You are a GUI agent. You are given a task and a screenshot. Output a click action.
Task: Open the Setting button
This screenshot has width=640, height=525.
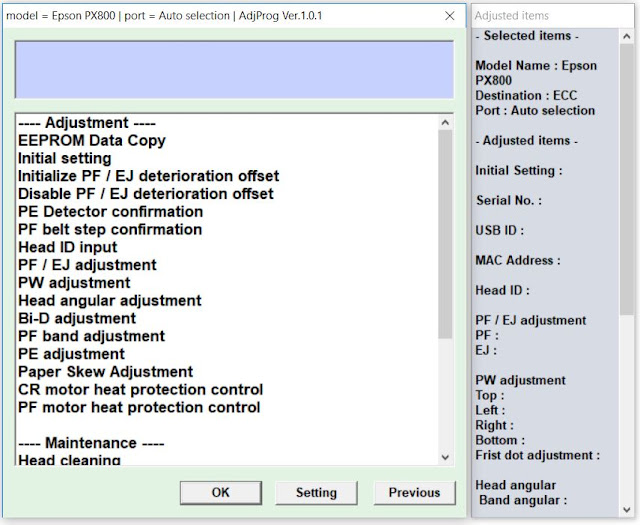[316, 493]
